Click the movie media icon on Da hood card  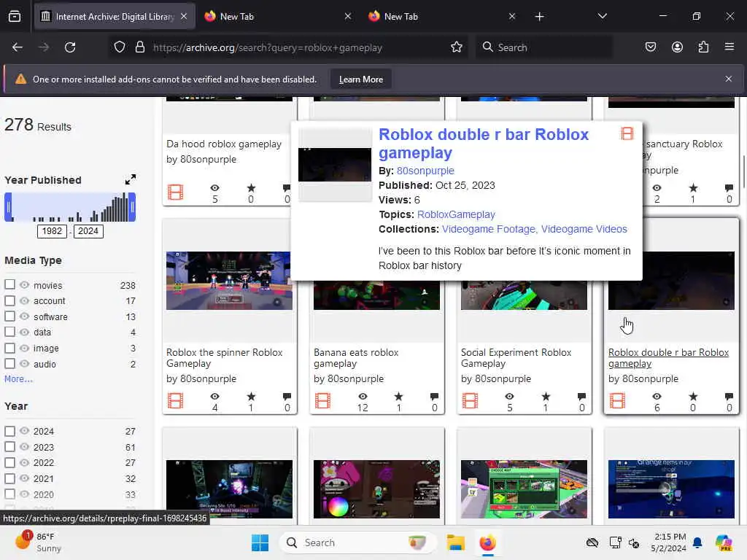(175, 192)
